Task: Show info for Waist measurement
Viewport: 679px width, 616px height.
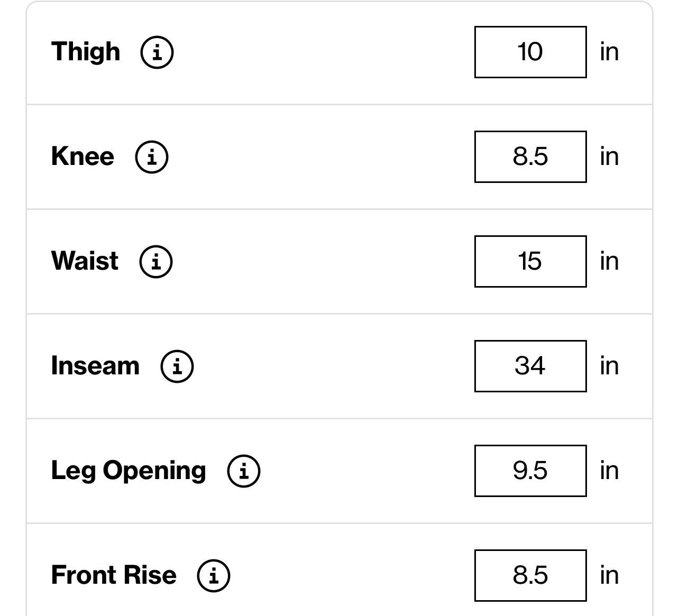Action: [156, 262]
